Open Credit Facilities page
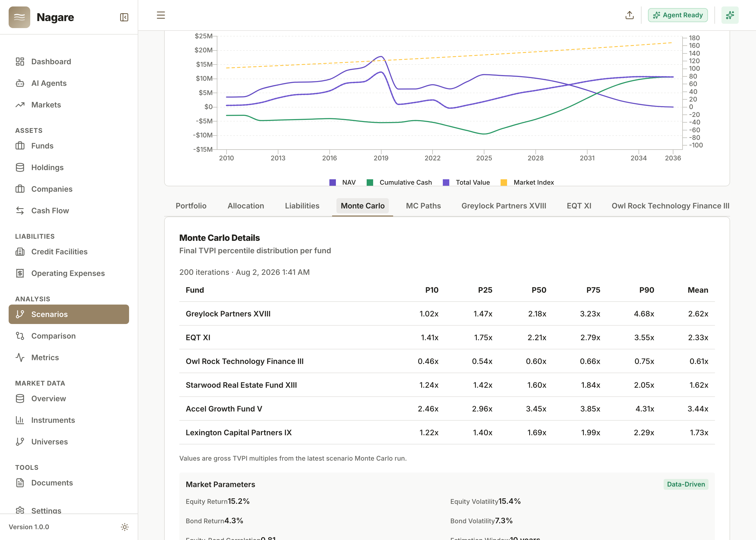 tap(69, 252)
